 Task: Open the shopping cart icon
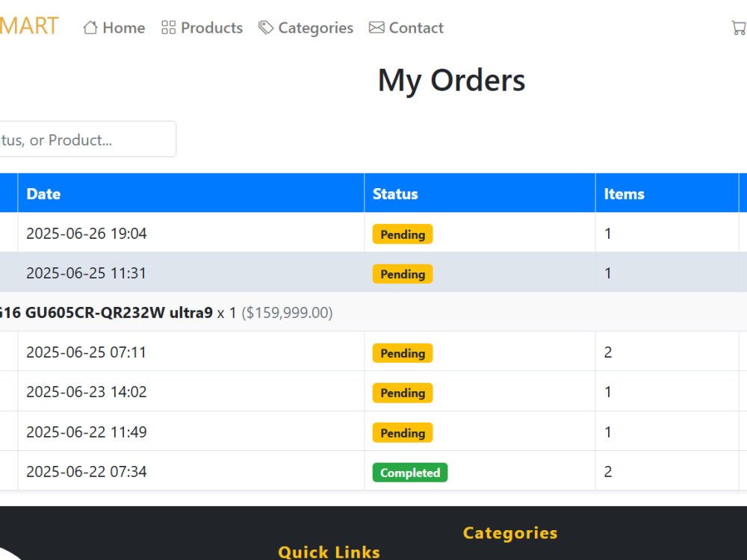pyautogui.click(x=739, y=28)
